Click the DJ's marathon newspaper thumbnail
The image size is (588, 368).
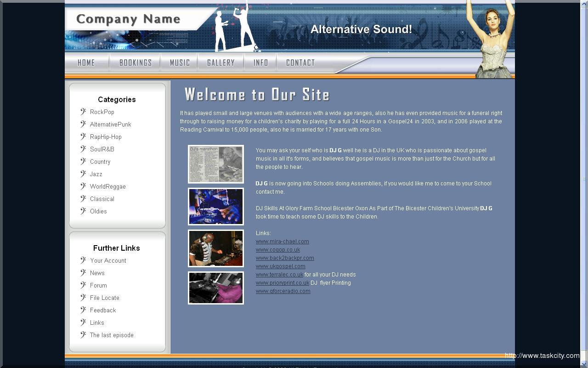tap(215, 164)
